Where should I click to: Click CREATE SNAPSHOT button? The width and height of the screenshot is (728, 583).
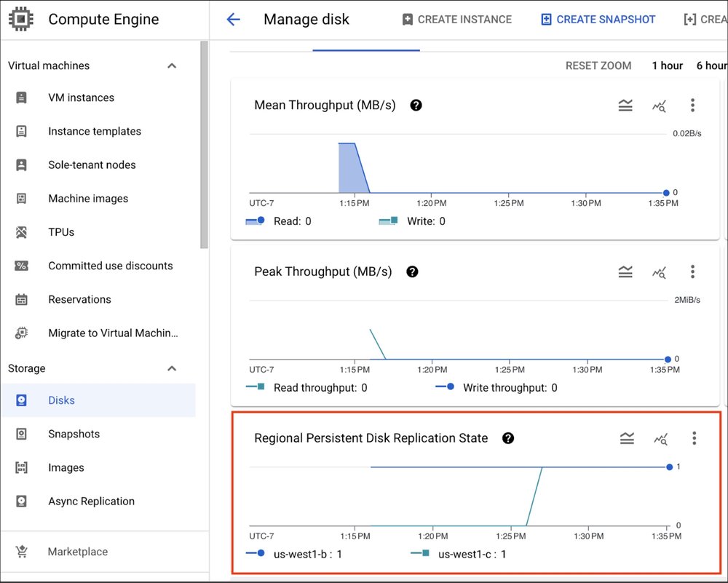pyautogui.click(x=598, y=20)
